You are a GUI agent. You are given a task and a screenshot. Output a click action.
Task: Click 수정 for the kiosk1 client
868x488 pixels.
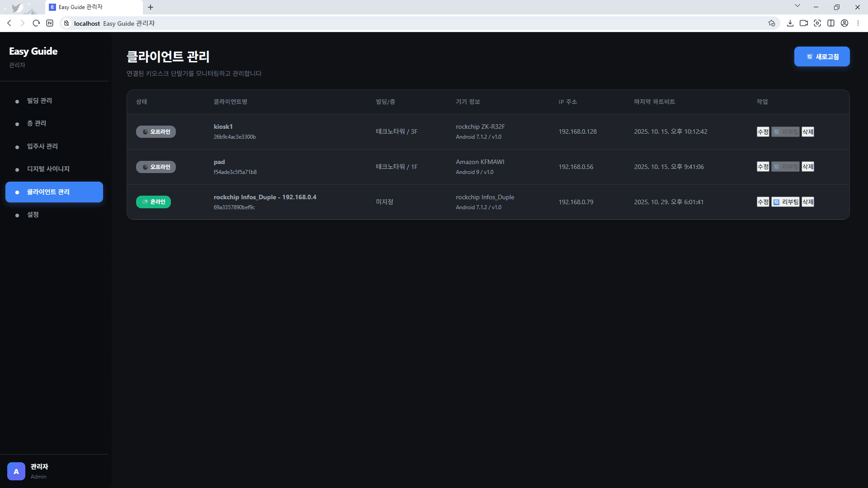763,132
